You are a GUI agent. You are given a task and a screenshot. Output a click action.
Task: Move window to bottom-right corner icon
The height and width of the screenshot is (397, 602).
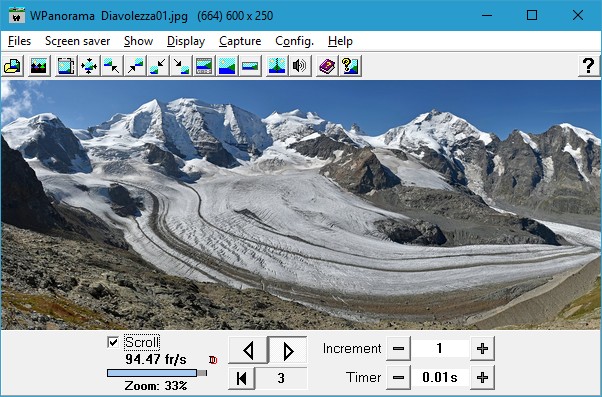pos(181,66)
